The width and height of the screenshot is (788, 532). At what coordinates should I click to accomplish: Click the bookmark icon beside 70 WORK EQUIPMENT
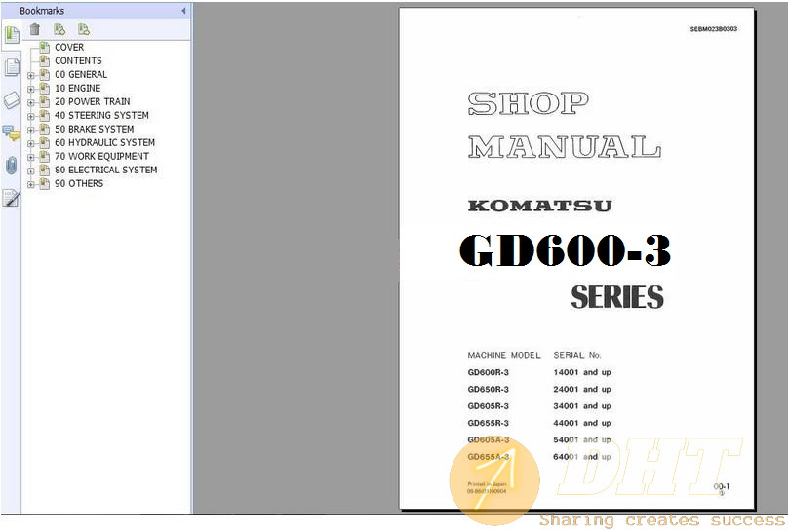[x=44, y=156]
